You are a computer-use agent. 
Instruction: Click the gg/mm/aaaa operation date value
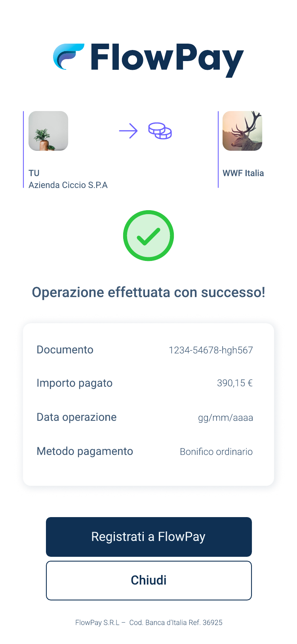(x=225, y=418)
